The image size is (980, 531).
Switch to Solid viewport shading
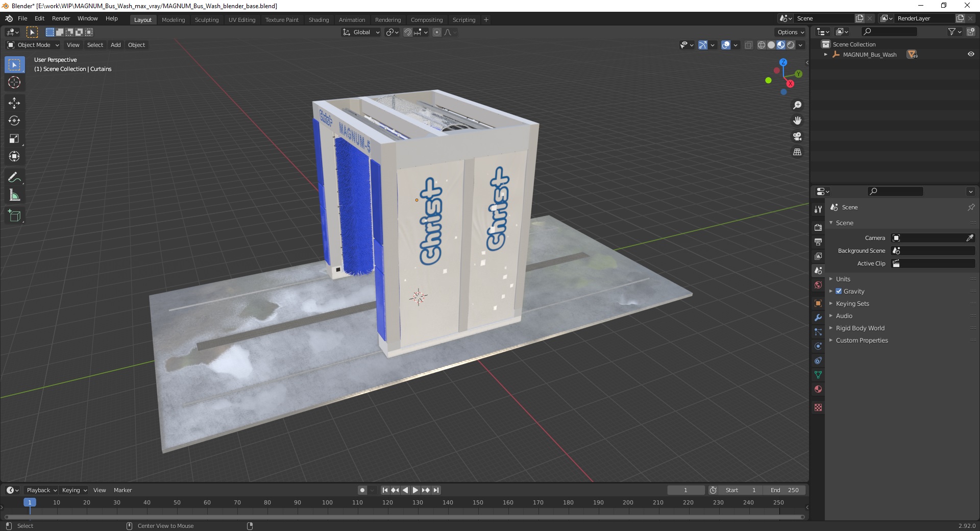(771, 45)
